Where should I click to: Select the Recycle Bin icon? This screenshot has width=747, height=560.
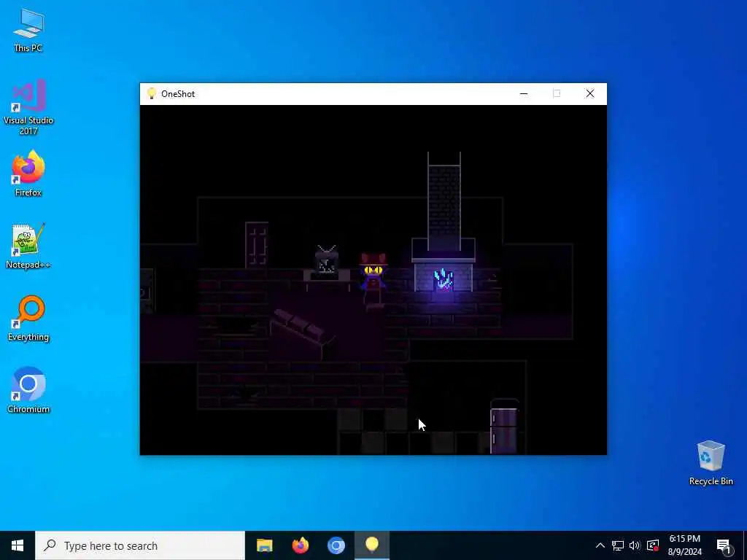pyautogui.click(x=711, y=463)
